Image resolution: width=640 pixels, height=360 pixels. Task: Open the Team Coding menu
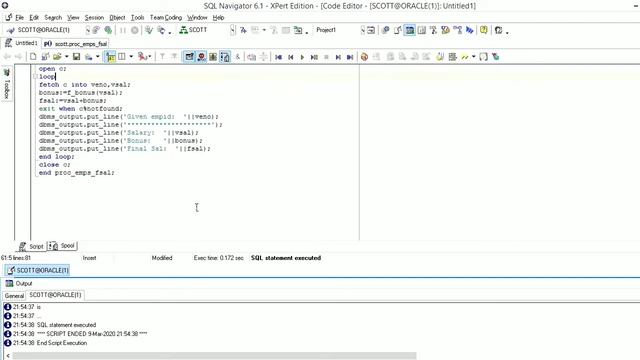(x=166, y=18)
